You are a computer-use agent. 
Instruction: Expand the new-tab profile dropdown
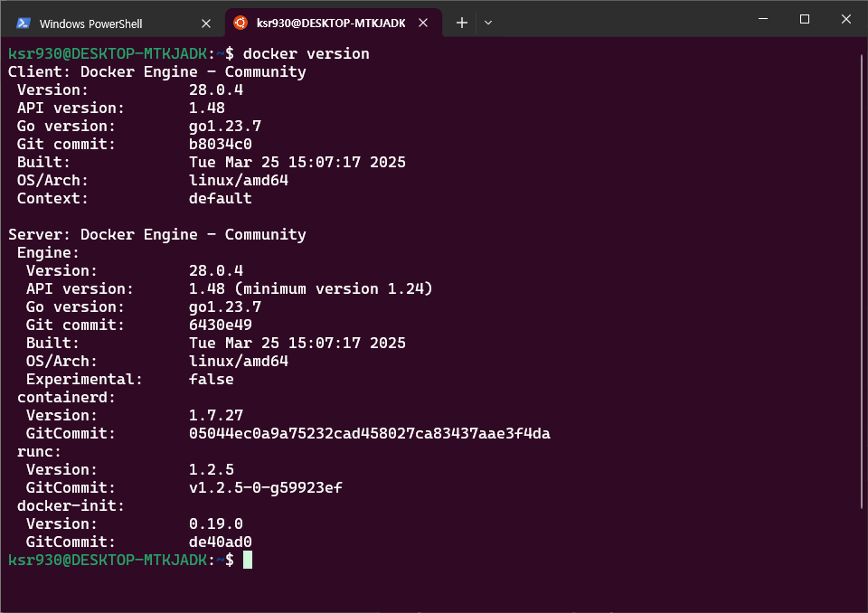click(x=487, y=23)
